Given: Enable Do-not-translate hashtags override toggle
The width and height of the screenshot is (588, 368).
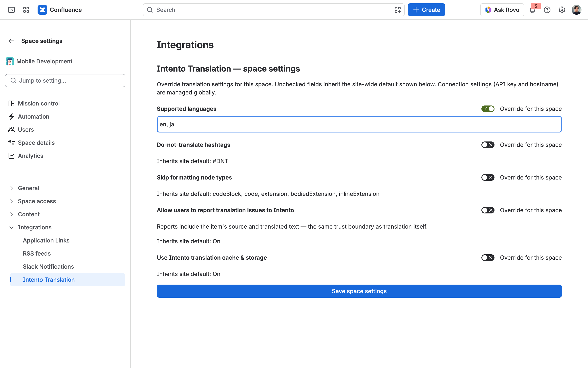Looking at the screenshot, I should (x=488, y=145).
